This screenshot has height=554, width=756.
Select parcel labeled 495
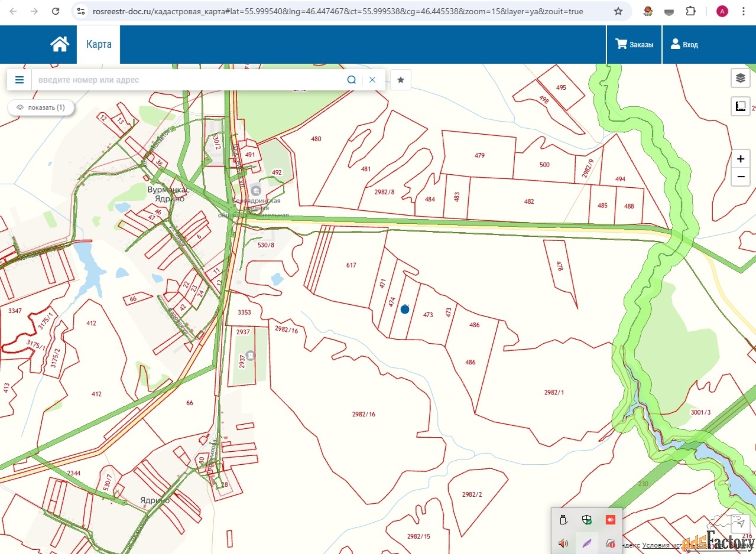[x=561, y=87]
